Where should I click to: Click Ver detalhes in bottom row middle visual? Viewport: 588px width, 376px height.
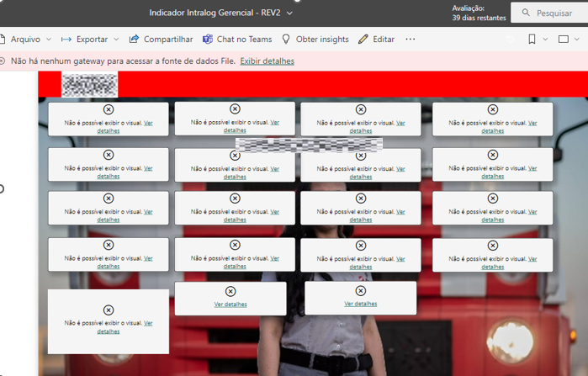coord(230,305)
